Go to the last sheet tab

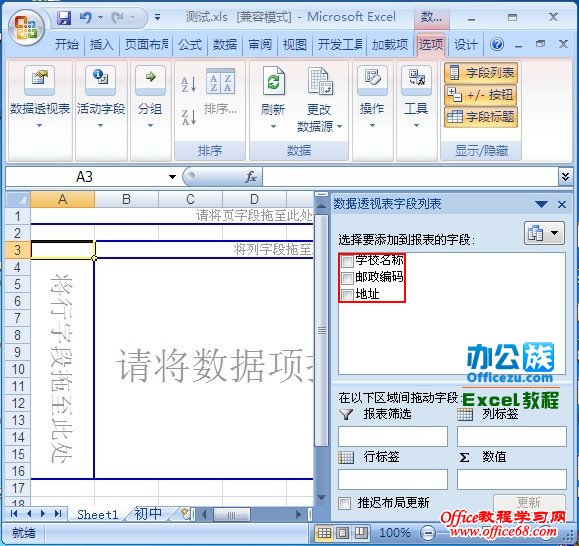point(58,513)
